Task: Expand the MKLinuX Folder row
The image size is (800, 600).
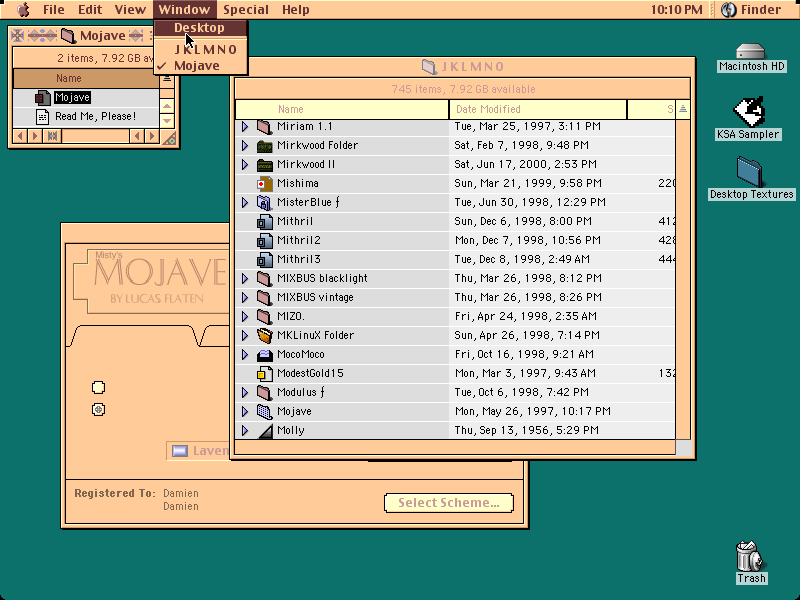Action: [x=245, y=335]
